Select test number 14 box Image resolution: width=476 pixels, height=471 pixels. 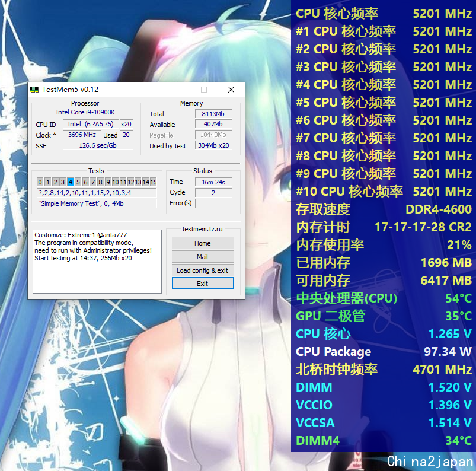point(146,182)
